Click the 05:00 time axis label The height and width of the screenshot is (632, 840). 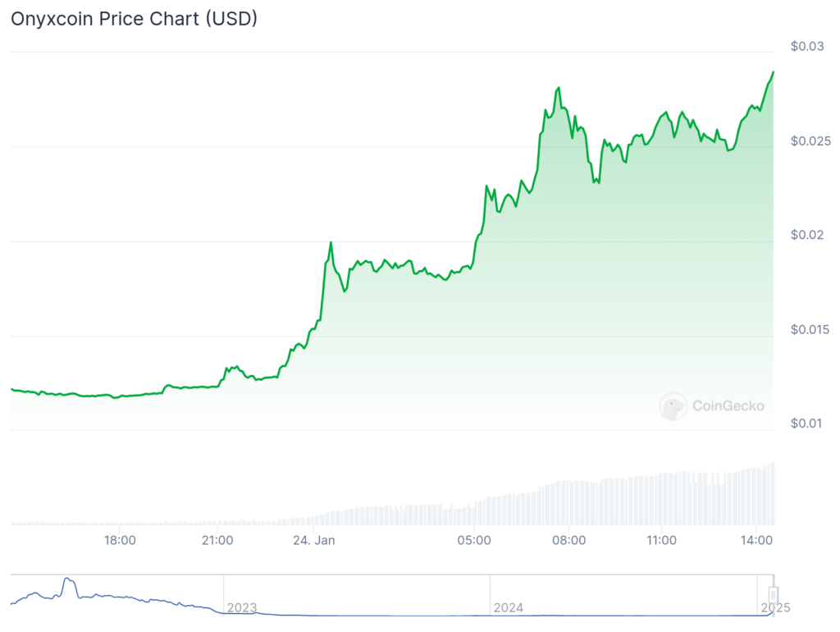coord(474,540)
